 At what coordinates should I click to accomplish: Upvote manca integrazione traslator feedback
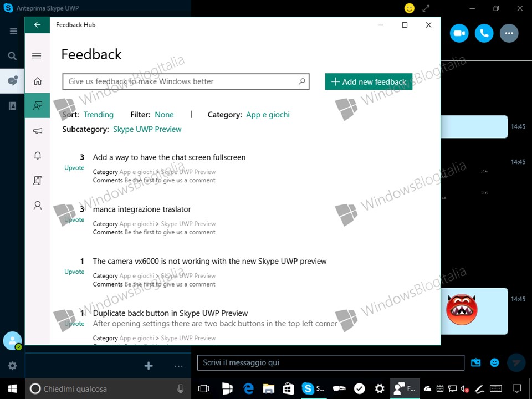74,219
